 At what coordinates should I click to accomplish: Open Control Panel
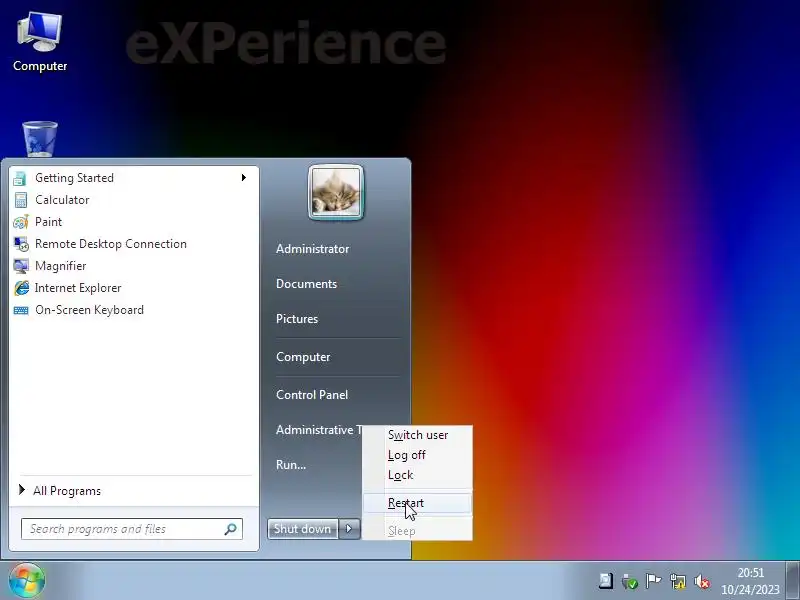(312, 395)
